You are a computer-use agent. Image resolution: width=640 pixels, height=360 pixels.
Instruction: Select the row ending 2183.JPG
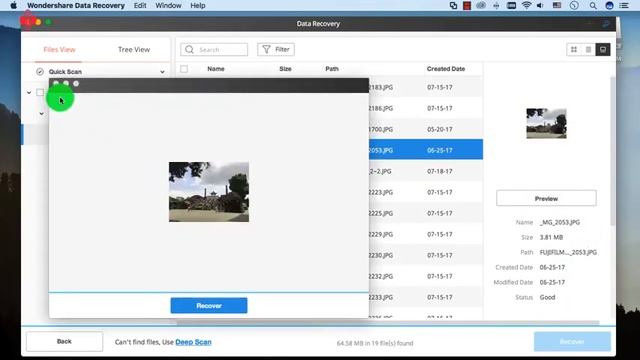(x=426, y=87)
